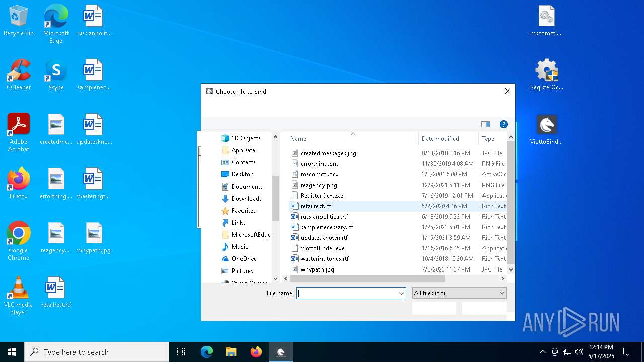The width and height of the screenshot is (644, 362).
Task: Select OneDrive in navigation tree
Action: coord(239,259)
